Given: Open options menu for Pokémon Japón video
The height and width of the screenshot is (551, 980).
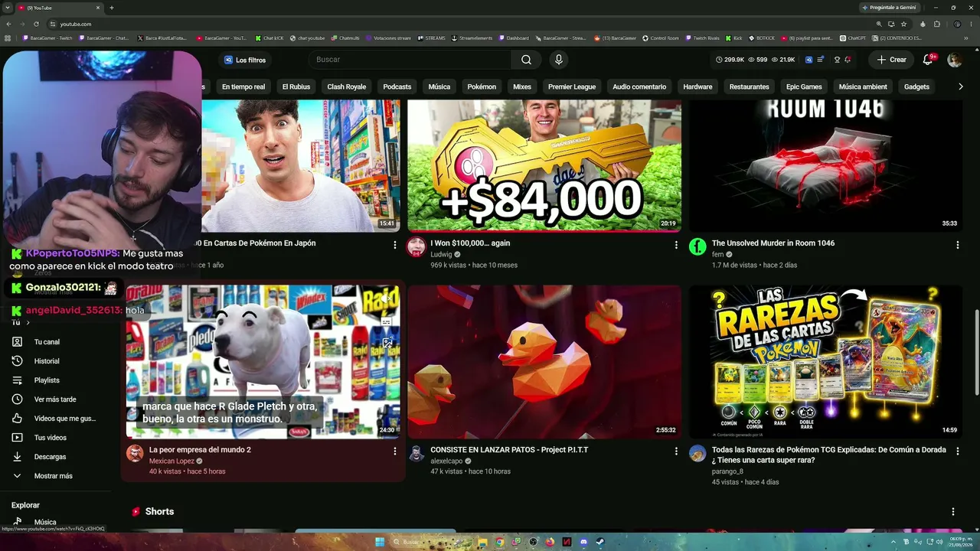Looking at the screenshot, I should [395, 245].
